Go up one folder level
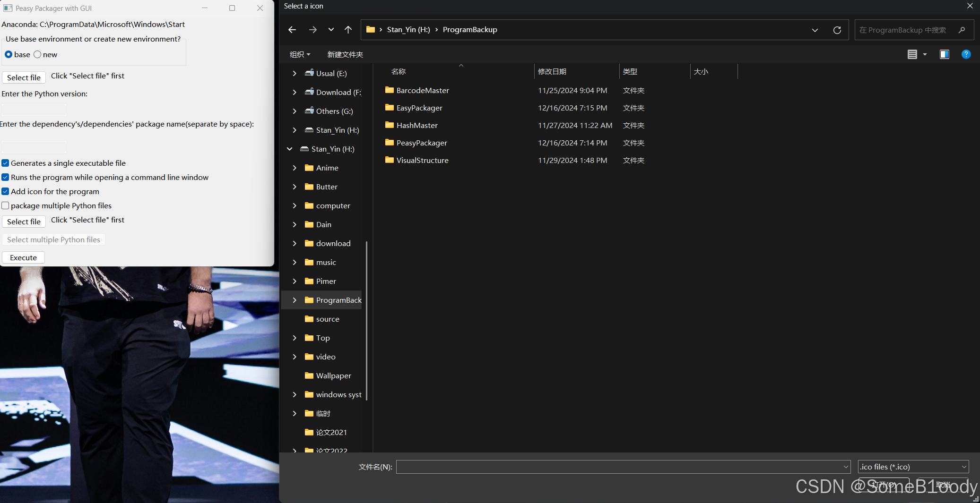 coord(348,30)
